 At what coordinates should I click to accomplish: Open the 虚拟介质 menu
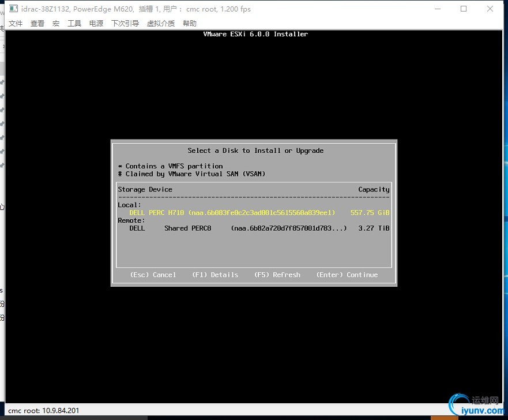161,23
